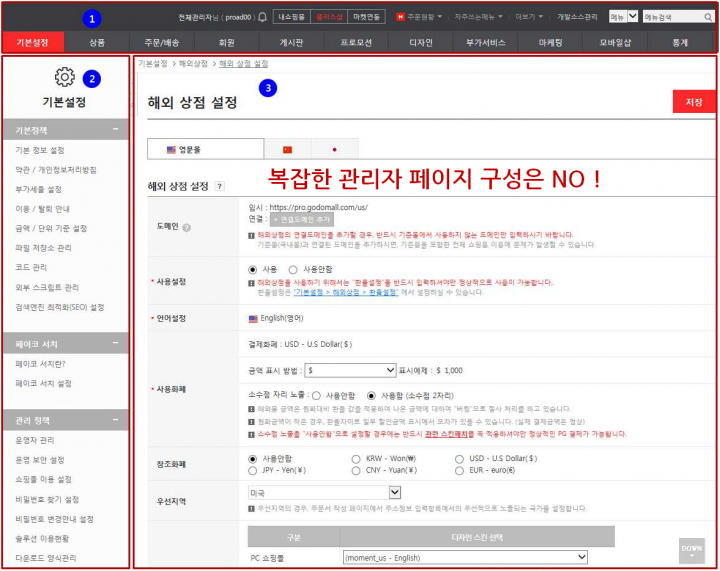The height and width of the screenshot is (571, 720).
Task: Select the 사용 radio button for 사용설정
Action: point(252,269)
